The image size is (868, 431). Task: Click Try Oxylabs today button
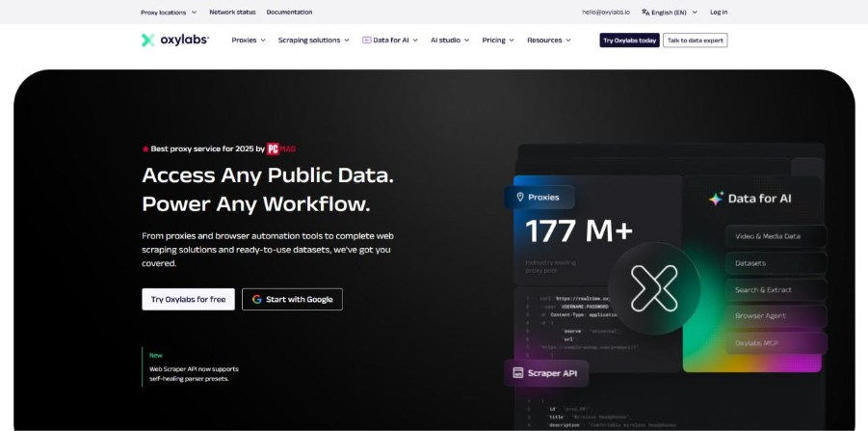point(629,40)
